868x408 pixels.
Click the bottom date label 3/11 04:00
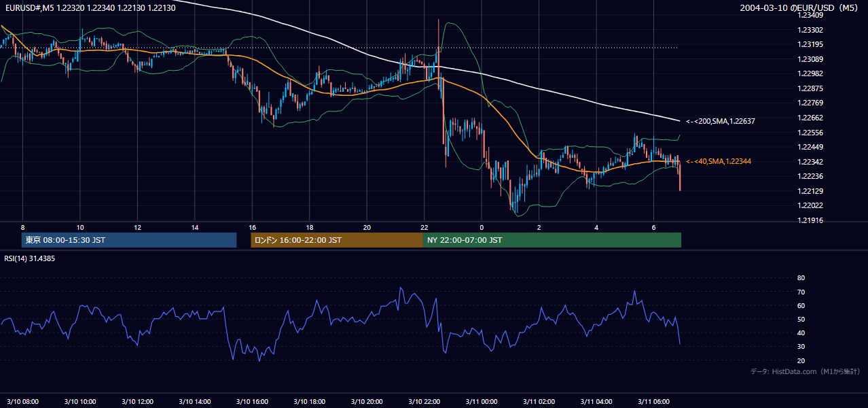pyautogui.click(x=596, y=401)
